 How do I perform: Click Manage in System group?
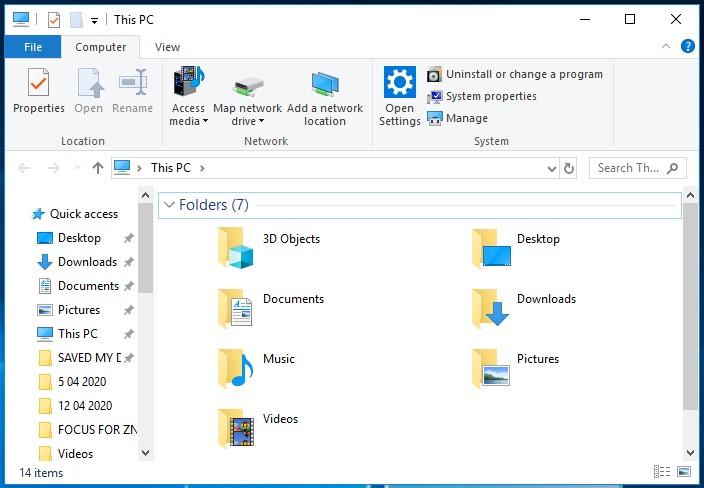pyautogui.click(x=457, y=118)
